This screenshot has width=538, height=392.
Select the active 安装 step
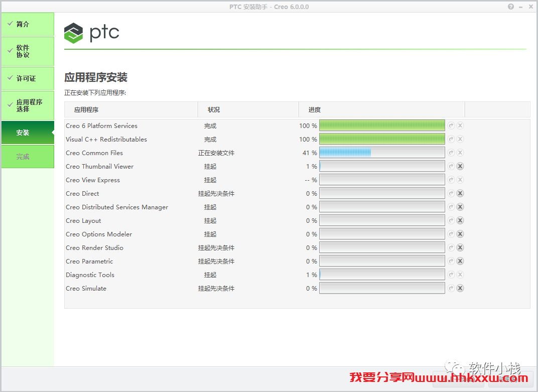tap(28, 133)
